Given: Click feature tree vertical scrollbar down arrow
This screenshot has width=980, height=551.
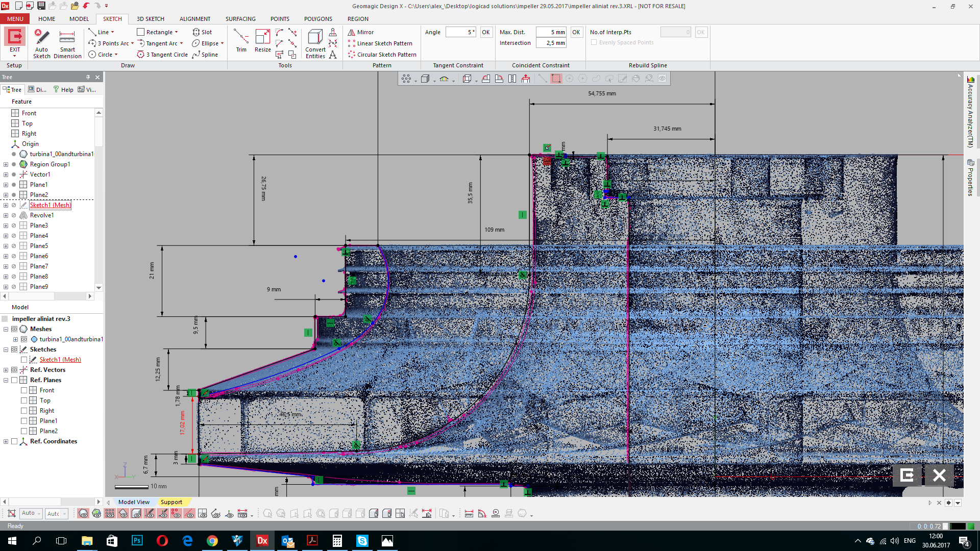Looking at the screenshot, I should [99, 288].
